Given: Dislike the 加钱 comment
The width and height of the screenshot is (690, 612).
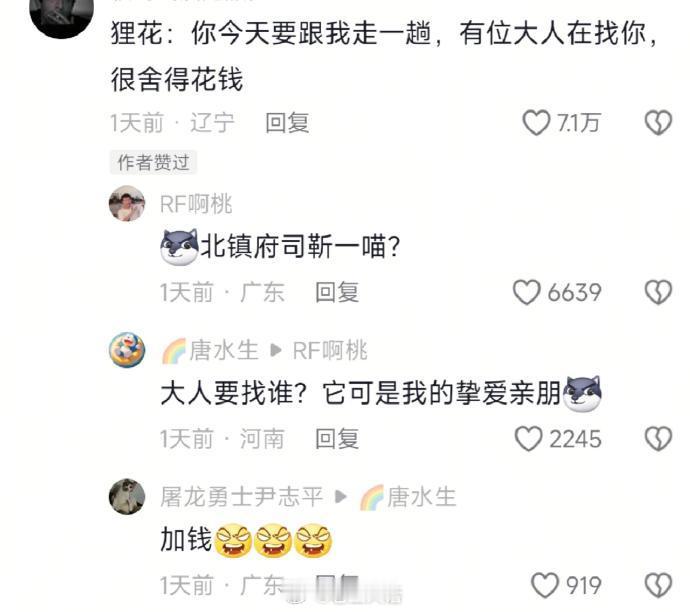Looking at the screenshot, I should 658,585.
